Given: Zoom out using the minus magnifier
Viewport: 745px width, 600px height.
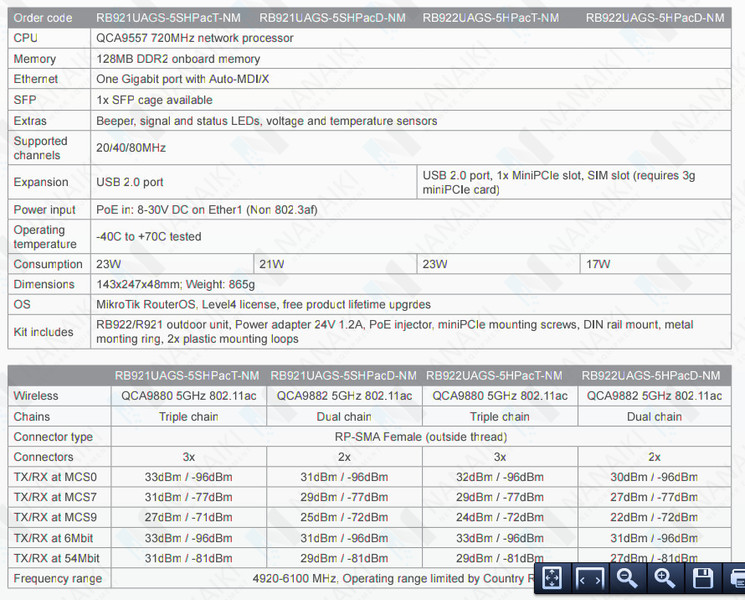Looking at the screenshot, I should pos(627,578).
